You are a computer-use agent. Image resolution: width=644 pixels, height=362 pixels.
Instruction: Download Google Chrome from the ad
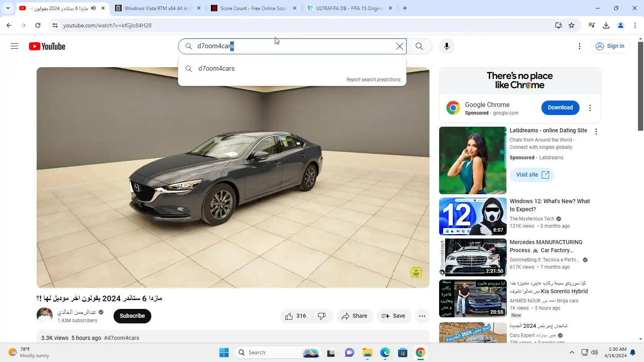pos(560,107)
